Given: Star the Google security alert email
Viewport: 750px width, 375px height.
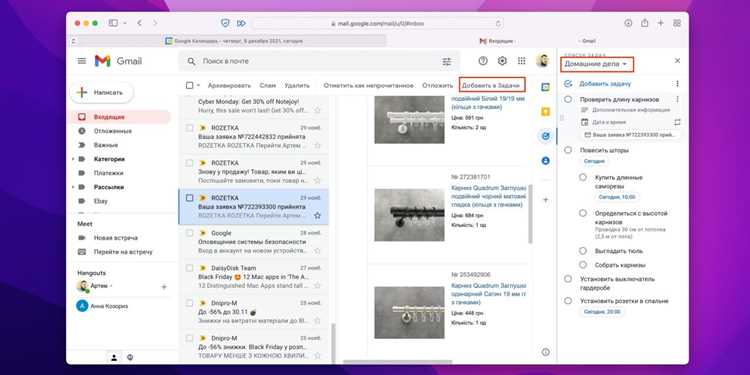Looking at the screenshot, I should tap(317, 251).
